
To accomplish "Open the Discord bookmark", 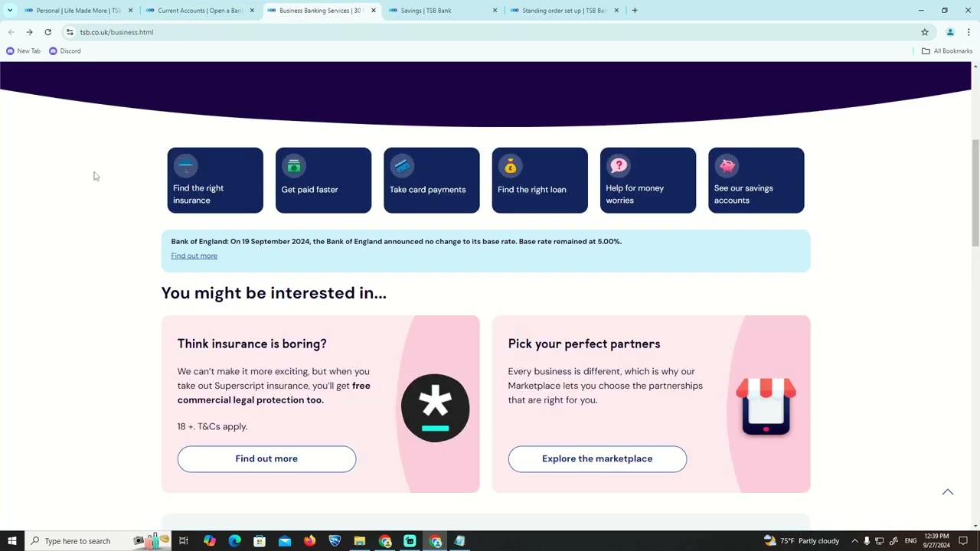I will [x=64, y=51].
